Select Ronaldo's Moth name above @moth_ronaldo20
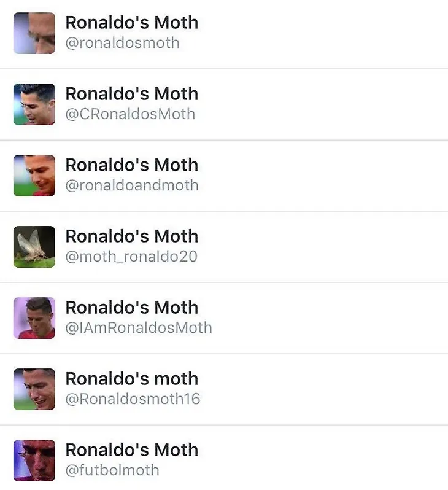448x490 pixels. point(132,236)
